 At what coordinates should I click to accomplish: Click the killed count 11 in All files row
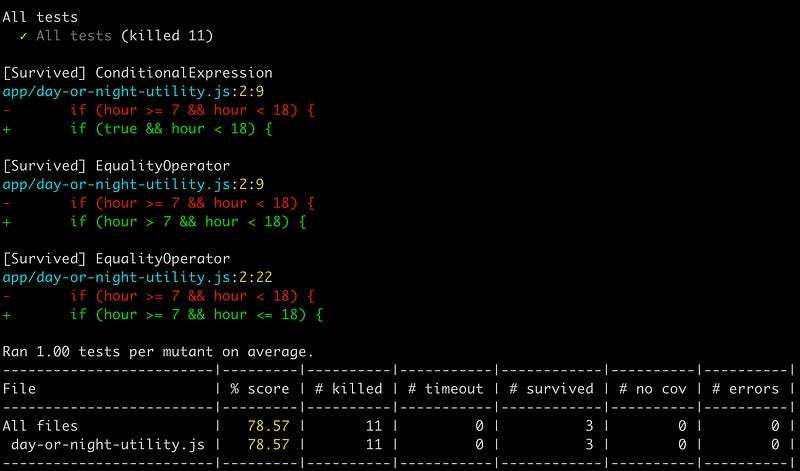tap(374, 426)
